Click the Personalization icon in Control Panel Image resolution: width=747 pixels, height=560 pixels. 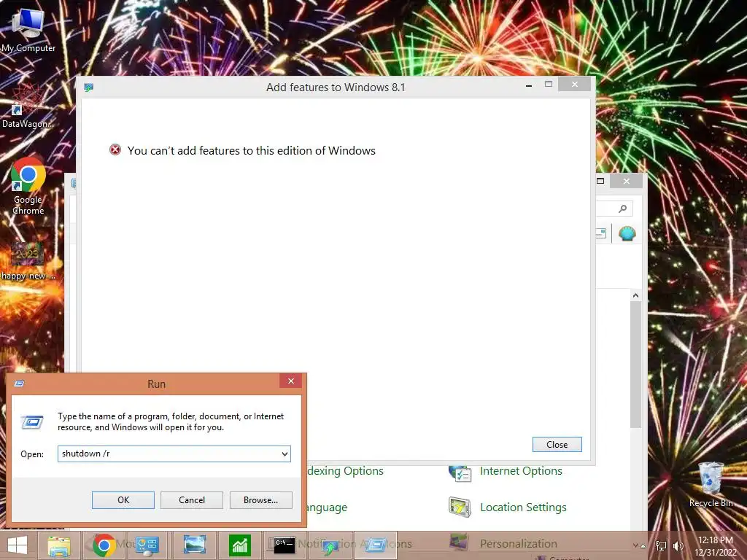459,542
